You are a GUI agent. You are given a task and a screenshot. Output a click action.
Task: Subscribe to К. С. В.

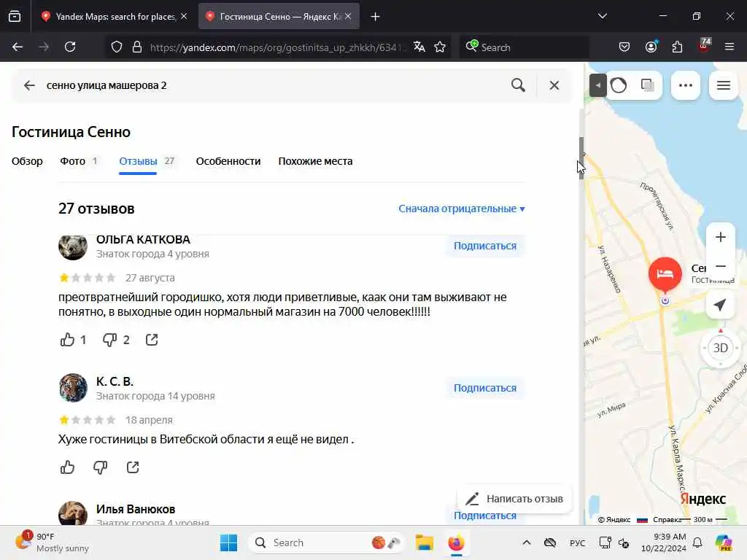click(x=485, y=388)
